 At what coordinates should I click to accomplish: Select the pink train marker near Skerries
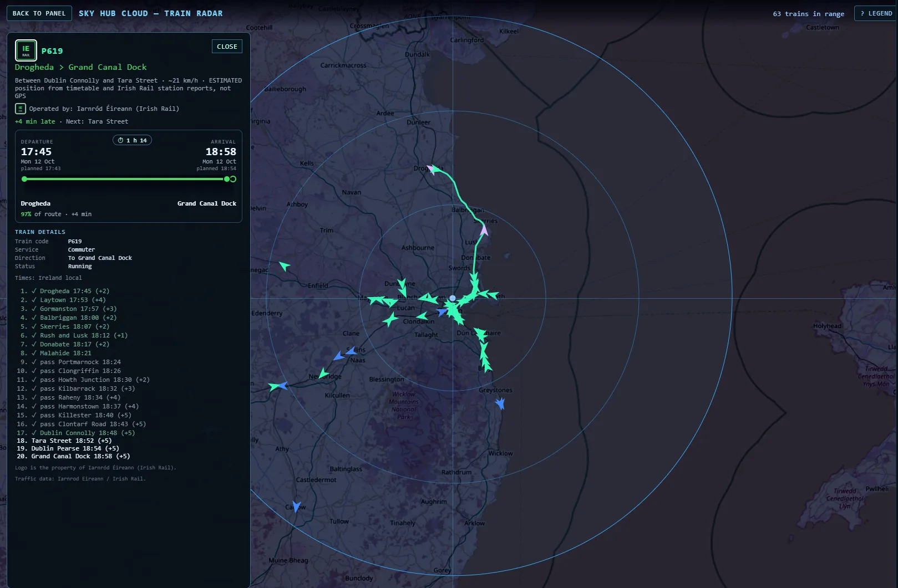[x=484, y=229]
